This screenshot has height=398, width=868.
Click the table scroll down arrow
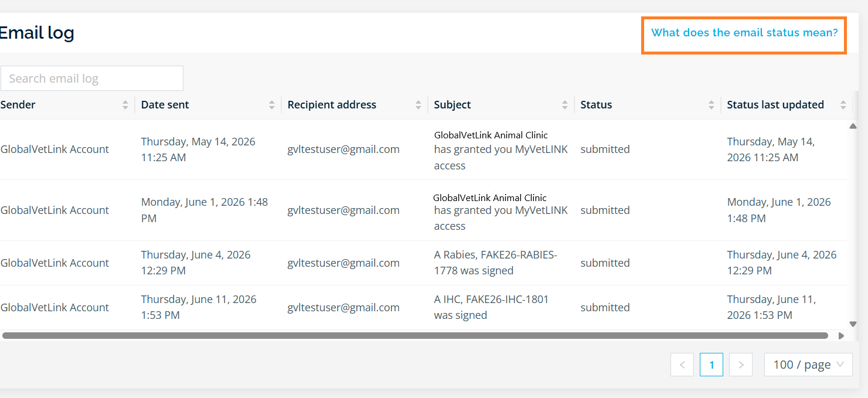point(853,324)
